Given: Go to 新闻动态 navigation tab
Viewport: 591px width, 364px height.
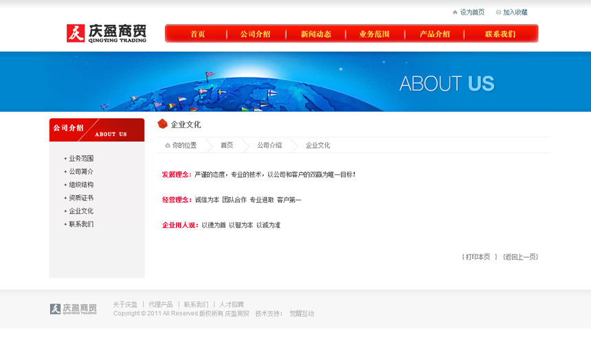Looking at the screenshot, I should (315, 34).
